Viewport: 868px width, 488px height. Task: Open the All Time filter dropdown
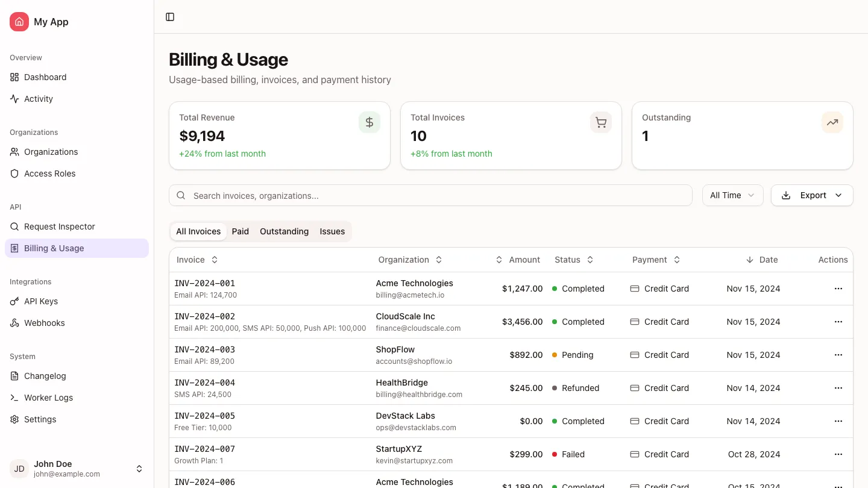pos(732,195)
